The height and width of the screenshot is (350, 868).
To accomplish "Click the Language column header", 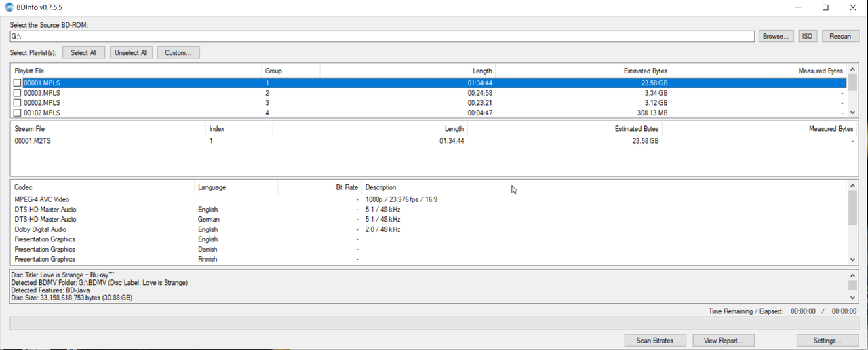I will click(x=235, y=187).
